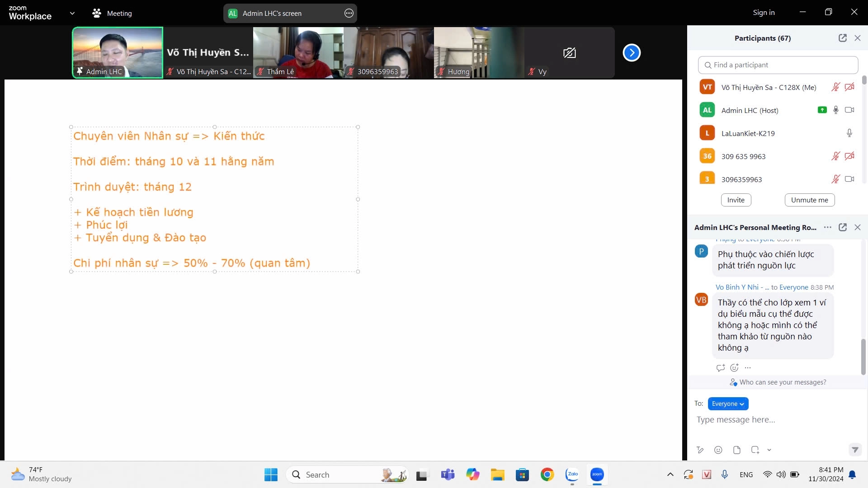This screenshot has height=488, width=868.
Task: Reply in thread to the last message
Action: [721, 368]
